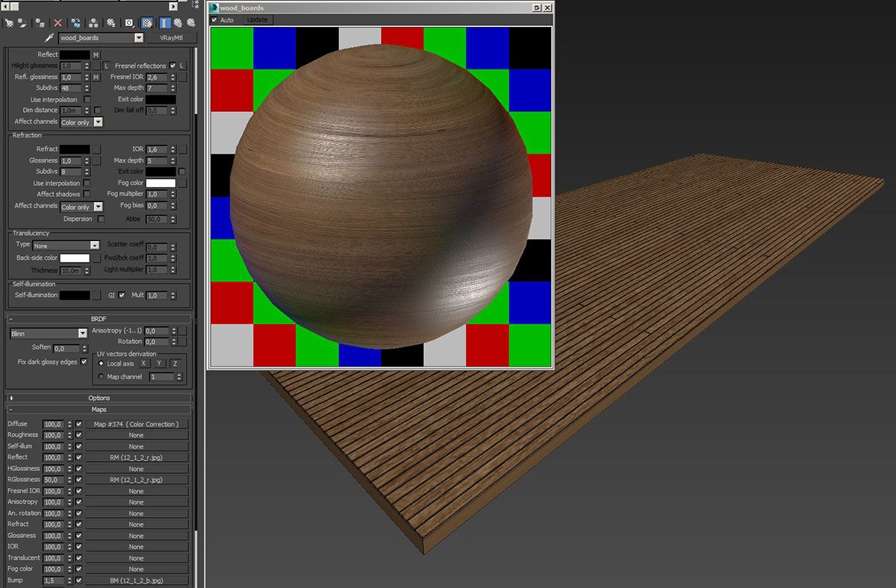Collapse the Maps rollout header
The width and height of the screenshot is (896, 588).
tap(99, 409)
